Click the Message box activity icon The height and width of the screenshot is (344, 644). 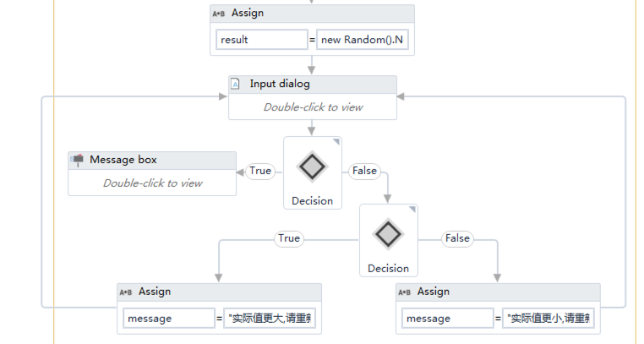pyautogui.click(x=77, y=160)
